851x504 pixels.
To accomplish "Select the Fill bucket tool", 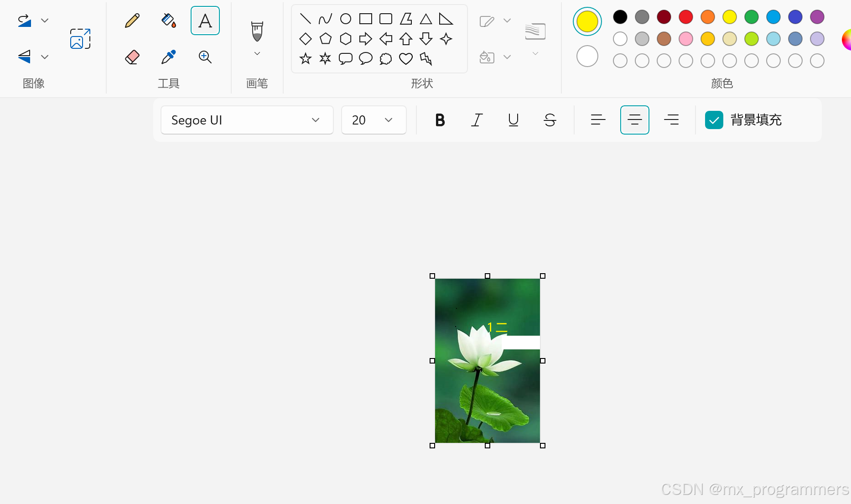I will [169, 21].
